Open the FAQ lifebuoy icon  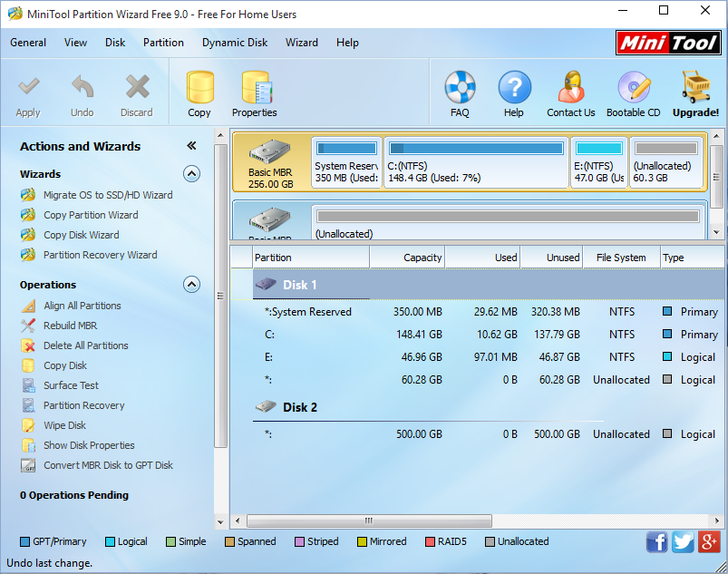click(x=460, y=87)
